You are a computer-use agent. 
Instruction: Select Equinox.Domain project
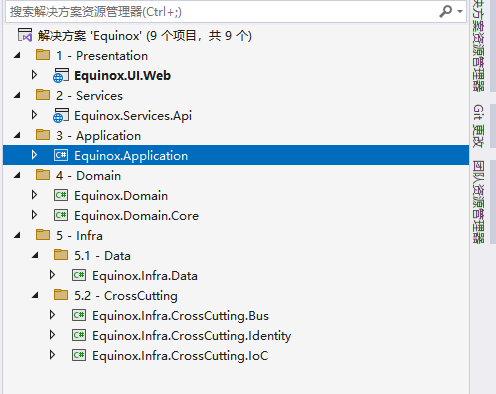click(121, 196)
